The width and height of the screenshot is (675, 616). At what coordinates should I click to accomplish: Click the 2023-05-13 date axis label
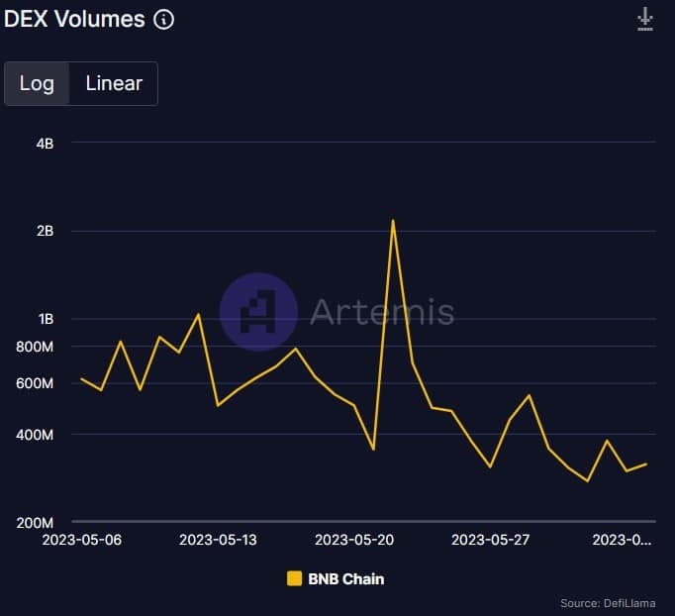click(x=218, y=540)
